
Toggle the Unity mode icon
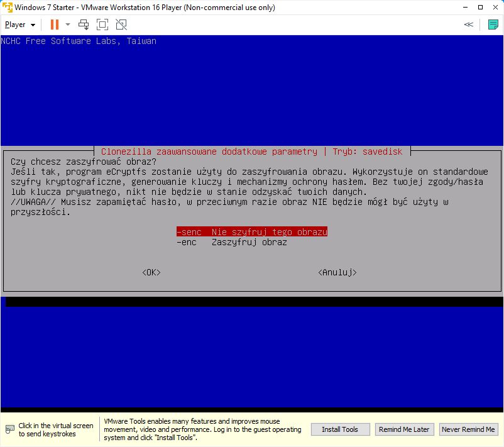[x=121, y=25]
